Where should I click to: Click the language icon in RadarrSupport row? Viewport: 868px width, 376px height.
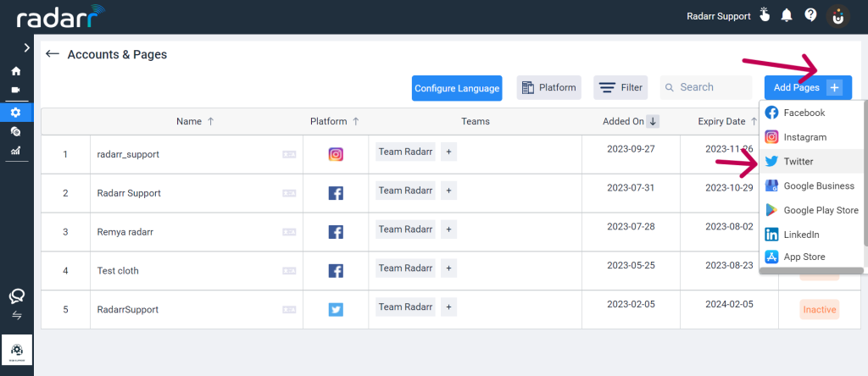click(x=289, y=310)
